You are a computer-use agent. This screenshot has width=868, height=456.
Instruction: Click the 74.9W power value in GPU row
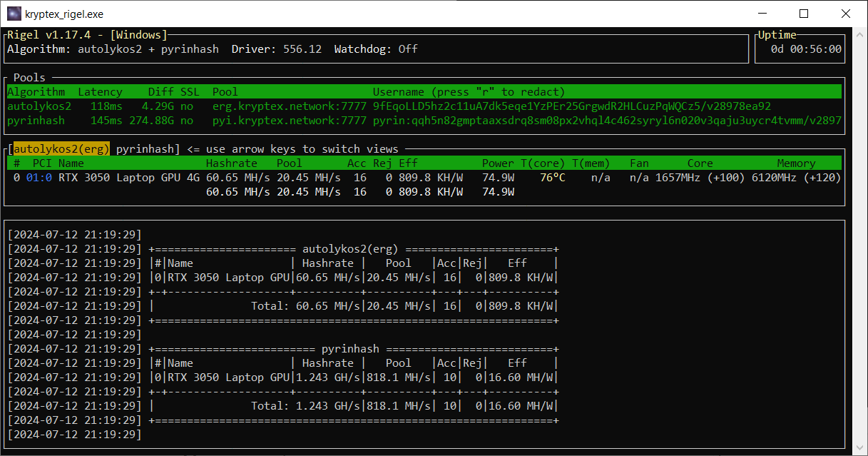[498, 178]
